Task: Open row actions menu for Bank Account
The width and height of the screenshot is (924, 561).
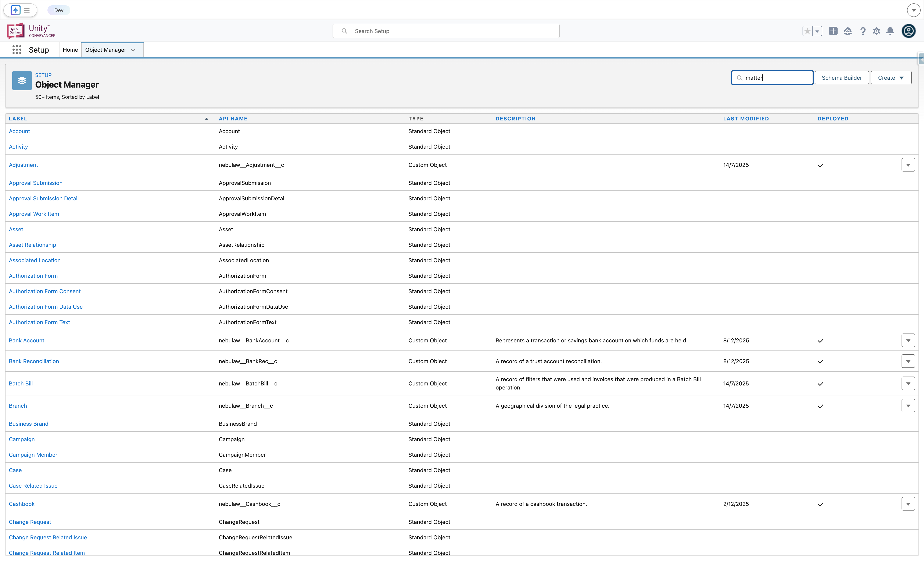Action: click(908, 340)
